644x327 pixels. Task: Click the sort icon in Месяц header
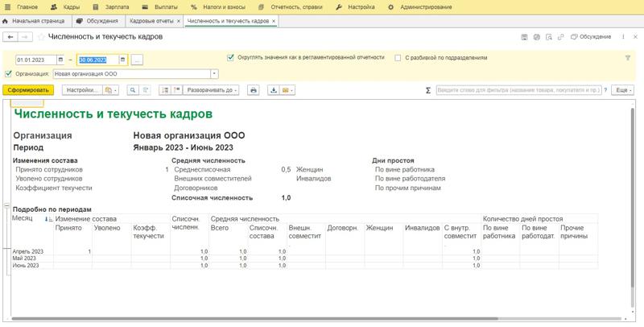point(49,219)
